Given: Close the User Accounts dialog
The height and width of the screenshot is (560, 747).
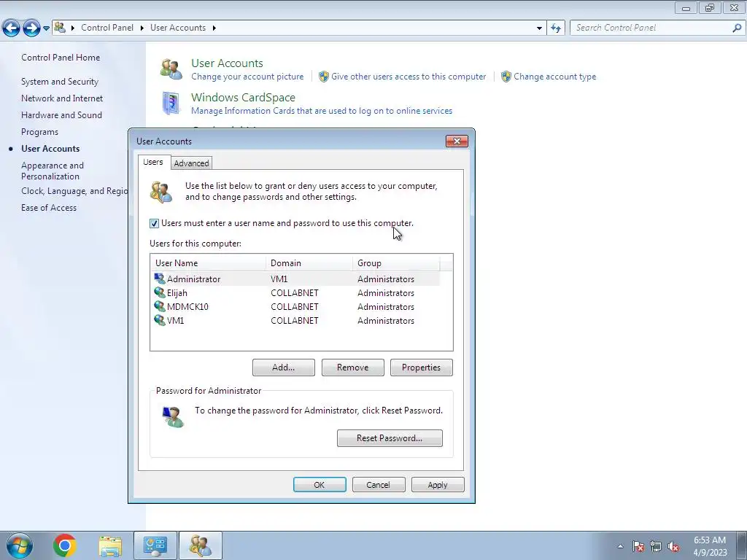Looking at the screenshot, I should pyautogui.click(x=457, y=141).
